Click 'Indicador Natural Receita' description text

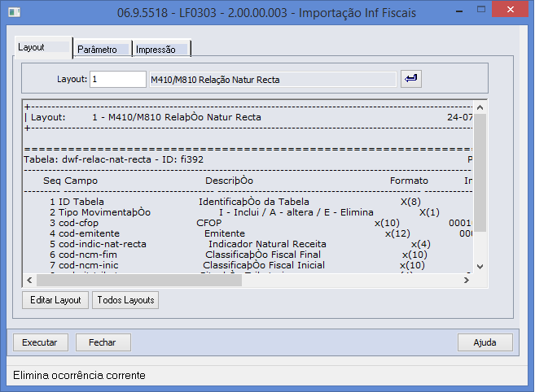tap(267, 244)
